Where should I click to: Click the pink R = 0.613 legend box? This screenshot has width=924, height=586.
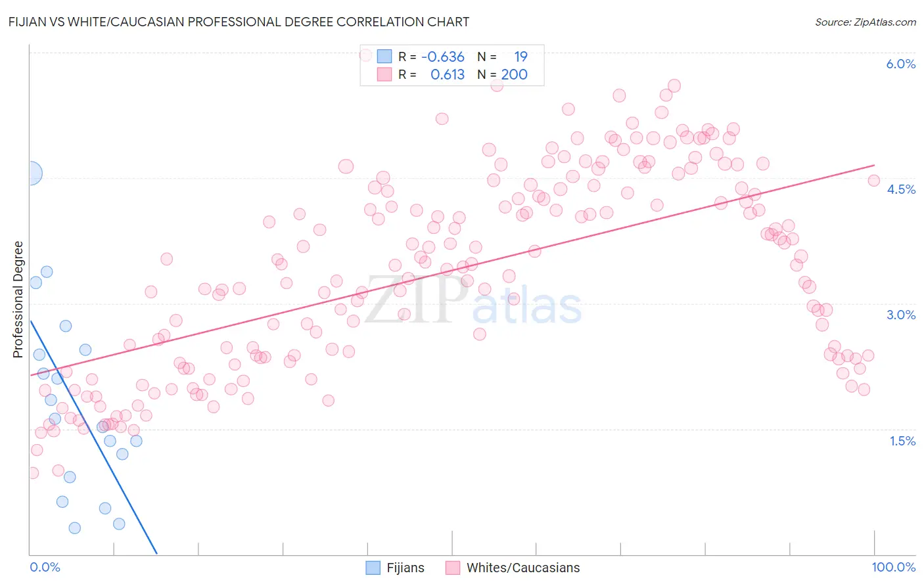[384, 74]
